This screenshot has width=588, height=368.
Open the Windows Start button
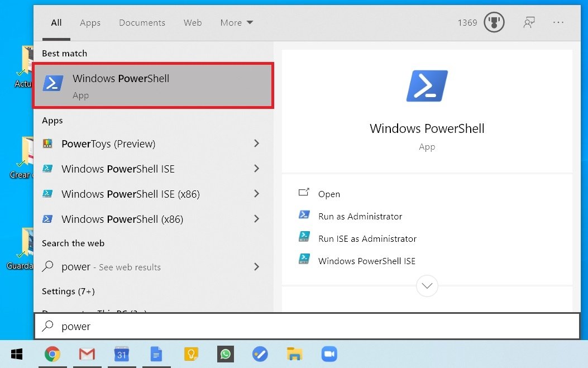click(17, 354)
